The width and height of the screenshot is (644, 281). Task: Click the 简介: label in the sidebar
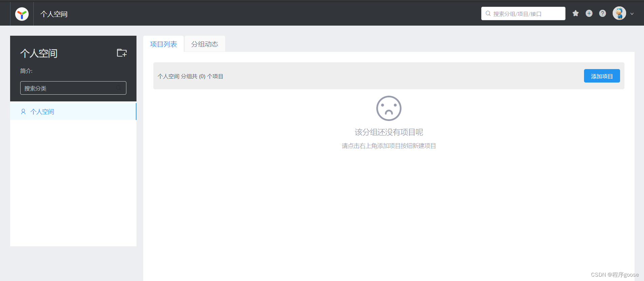26,71
